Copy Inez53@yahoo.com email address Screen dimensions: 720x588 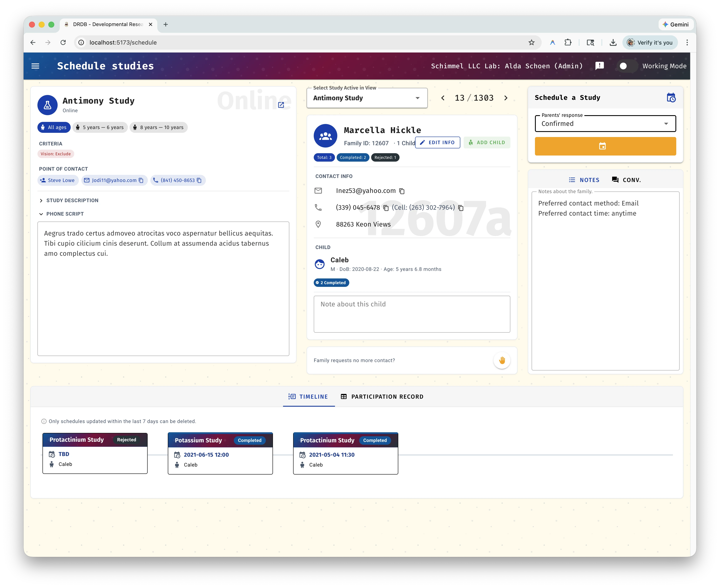click(x=402, y=191)
